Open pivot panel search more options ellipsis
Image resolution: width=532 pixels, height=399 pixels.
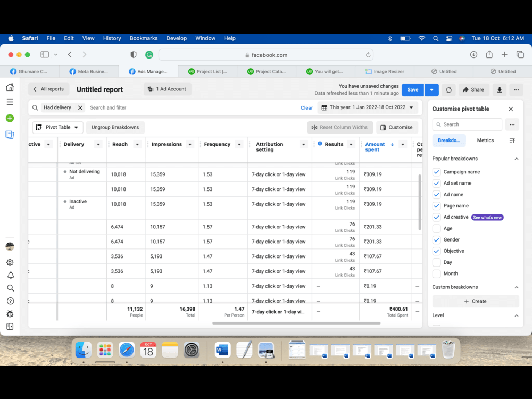click(x=512, y=124)
